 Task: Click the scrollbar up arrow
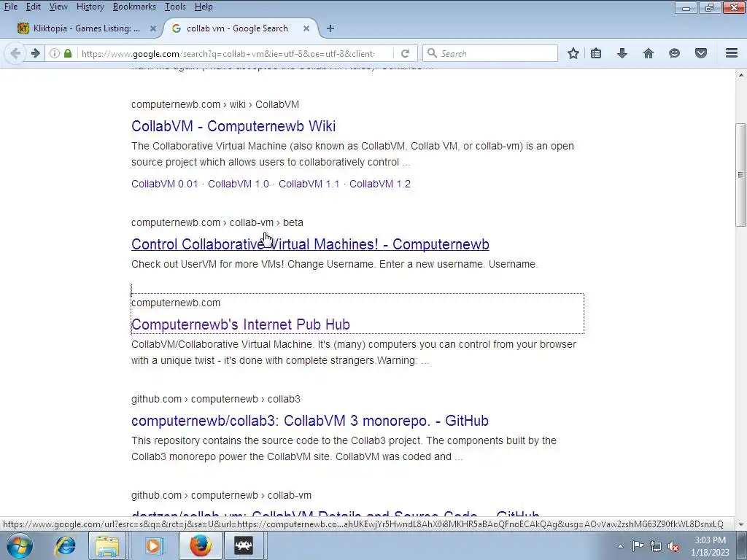pyautogui.click(x=740, y=75)
